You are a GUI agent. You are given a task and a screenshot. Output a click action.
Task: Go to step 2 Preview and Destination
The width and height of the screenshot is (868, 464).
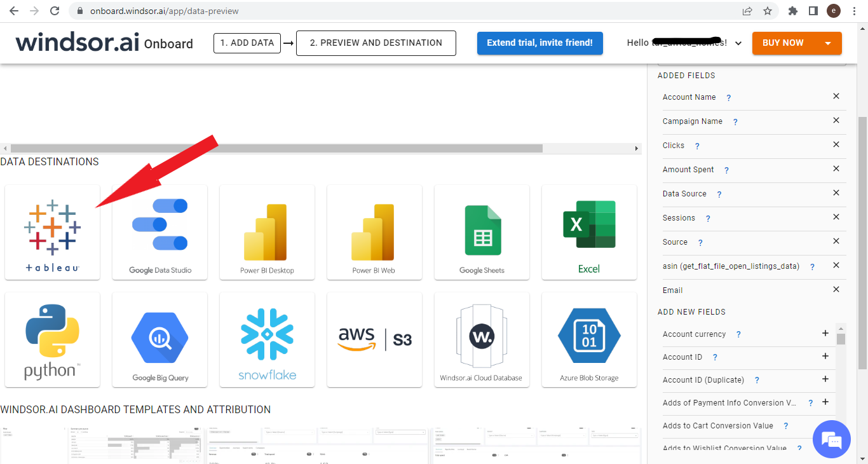click(376, 43)
